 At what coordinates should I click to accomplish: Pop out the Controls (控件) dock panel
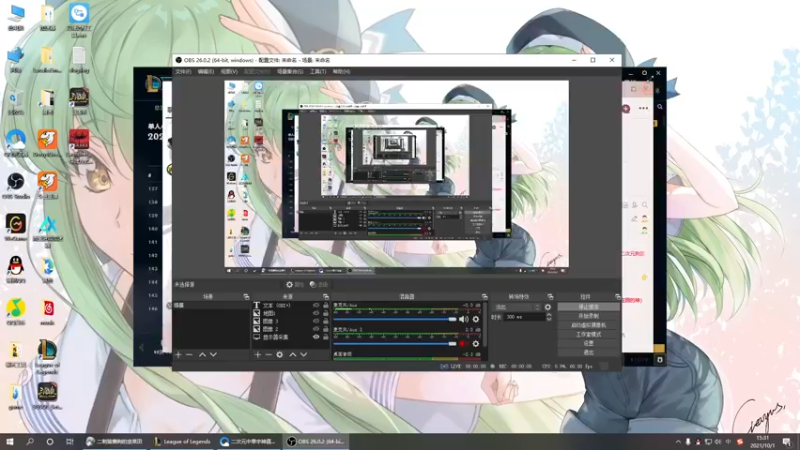(617, 296)
